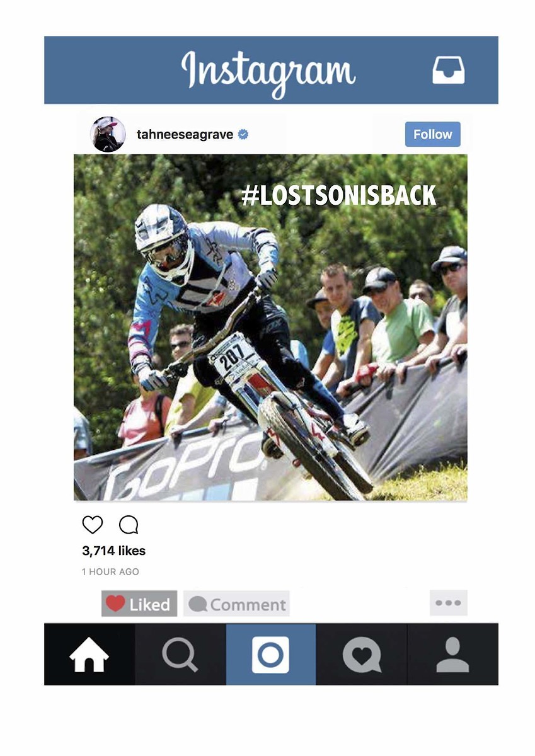This screenshot has height=756, width=535.
Task: Click the Comment button
Action: pyautogui.click(x=236, y=604)
